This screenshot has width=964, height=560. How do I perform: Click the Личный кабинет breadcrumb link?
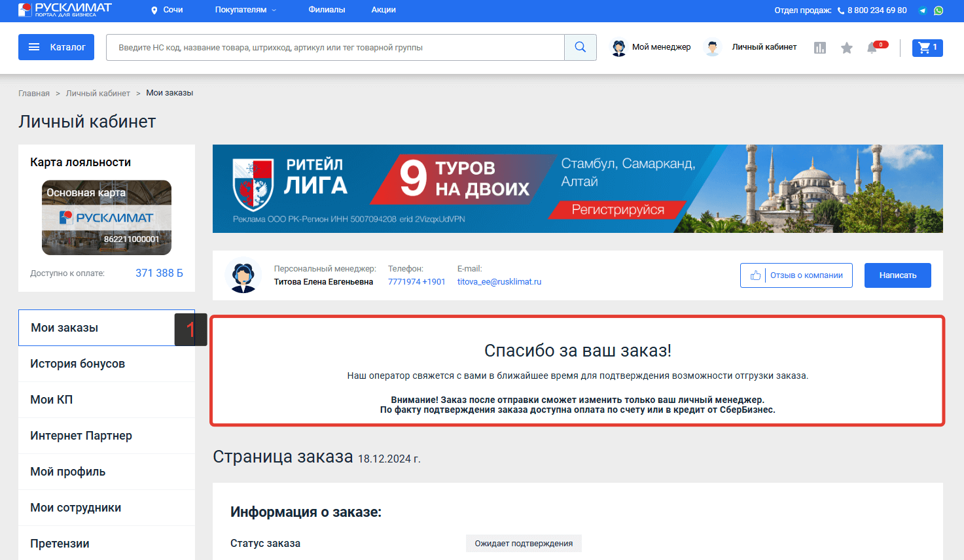(98, 93)
